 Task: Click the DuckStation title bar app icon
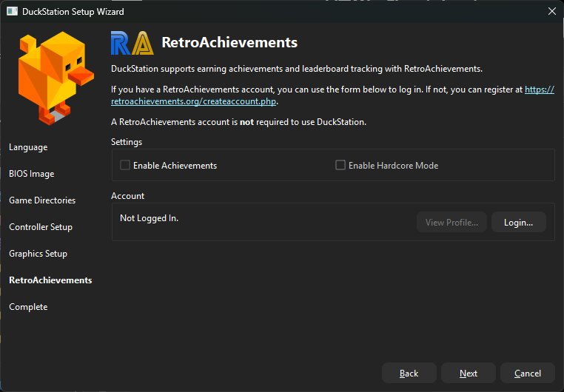[12, 12]
